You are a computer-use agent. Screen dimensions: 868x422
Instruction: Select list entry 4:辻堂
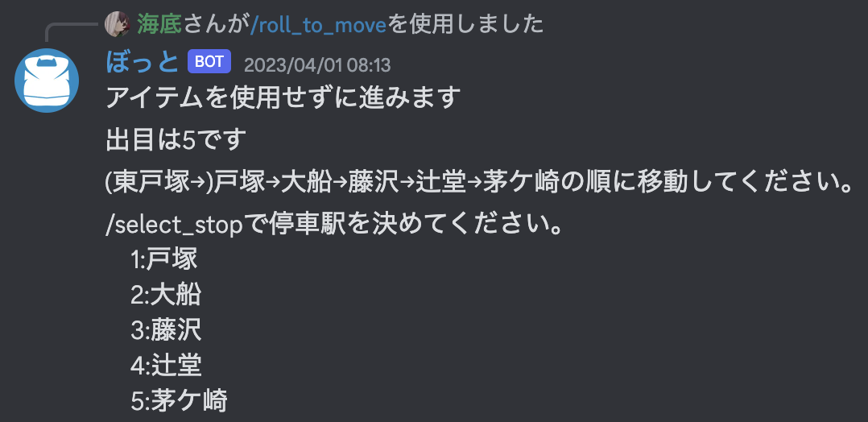click(166, 365)
